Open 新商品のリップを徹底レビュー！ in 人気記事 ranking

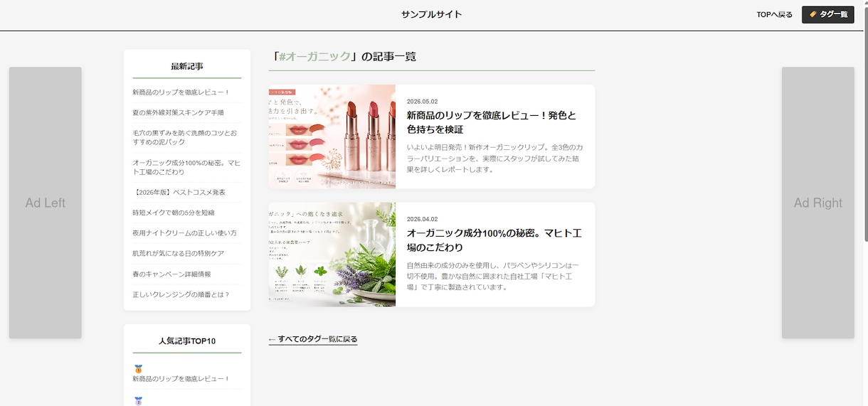click(x=181, y=379)
